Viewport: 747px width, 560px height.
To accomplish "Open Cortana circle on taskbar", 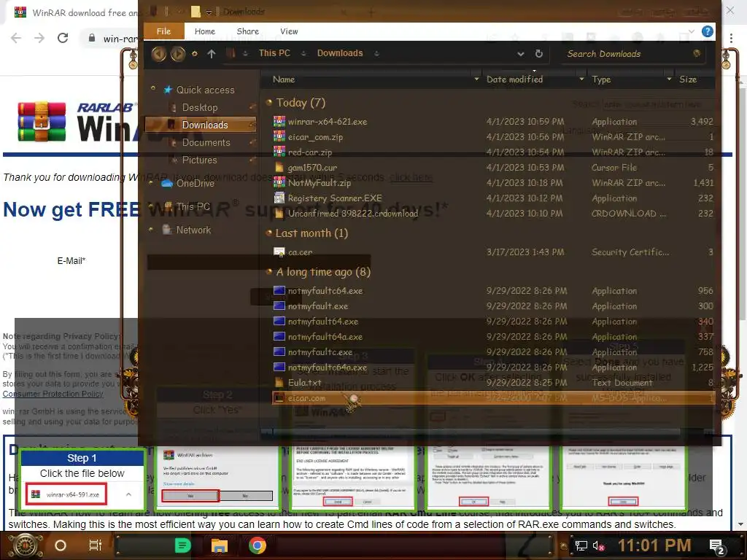I will tap(61, 545).
